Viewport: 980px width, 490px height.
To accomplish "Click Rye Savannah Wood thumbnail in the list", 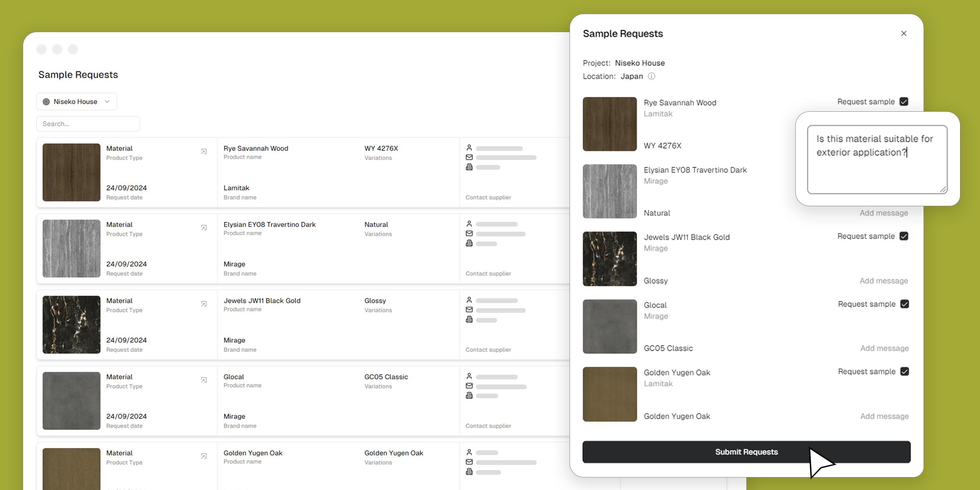I will pyautogui.click(x=71, y=172).
